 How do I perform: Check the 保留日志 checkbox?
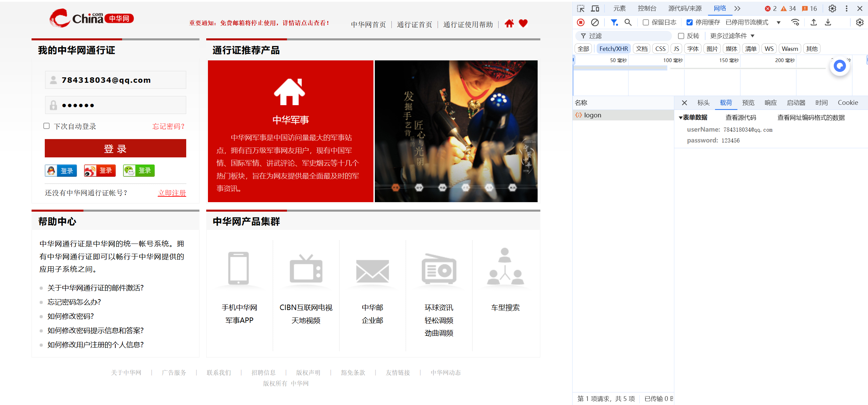pyautogui.click(x=646, y=22)
